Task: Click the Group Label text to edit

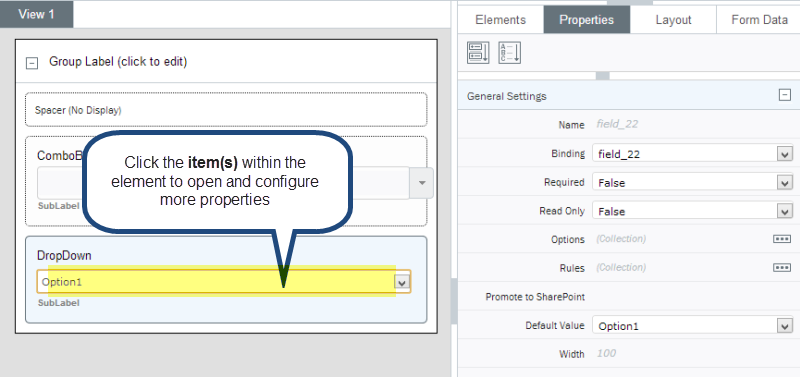Action: (x=118, y=62)
